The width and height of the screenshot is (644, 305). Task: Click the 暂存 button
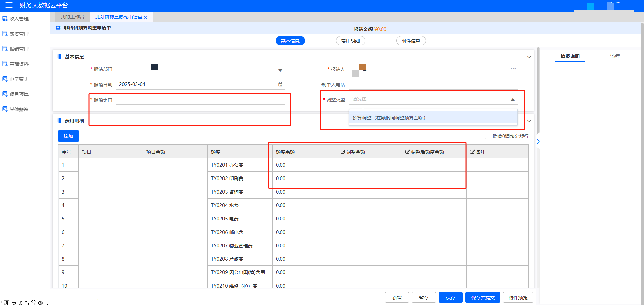[x=424, y=298]
